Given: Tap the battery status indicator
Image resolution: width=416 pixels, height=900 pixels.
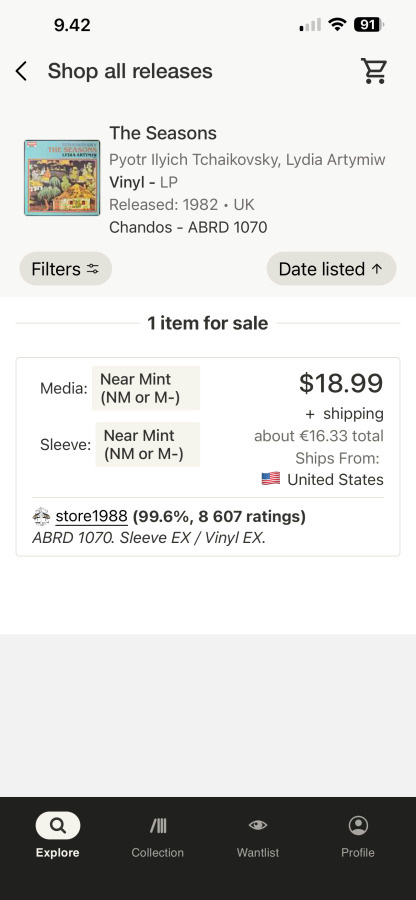Looking at the screenshot, I should pos(369,25).
